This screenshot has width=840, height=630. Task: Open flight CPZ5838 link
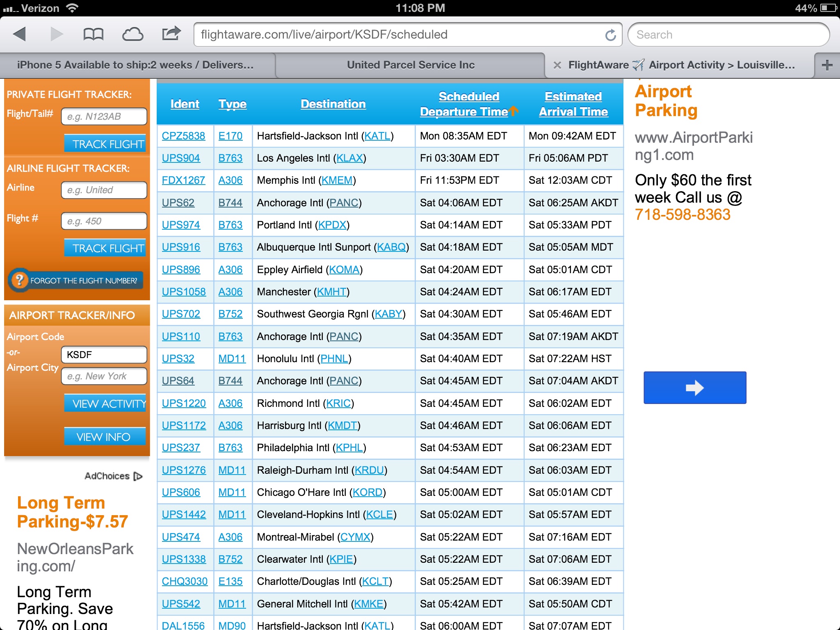[x=183, y=136]
